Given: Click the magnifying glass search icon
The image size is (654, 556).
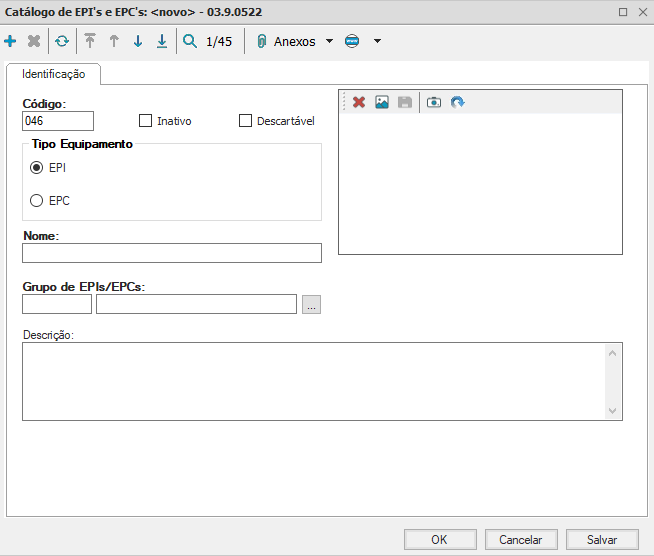Looking at the screenshot, I should click(x=189, y=42).
